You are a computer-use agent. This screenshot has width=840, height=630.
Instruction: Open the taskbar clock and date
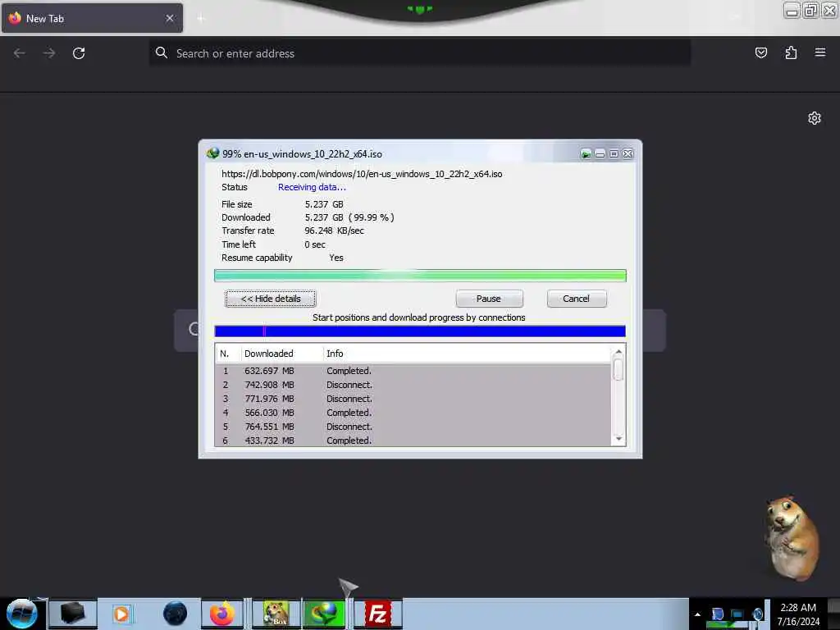[x=798, y=614]
